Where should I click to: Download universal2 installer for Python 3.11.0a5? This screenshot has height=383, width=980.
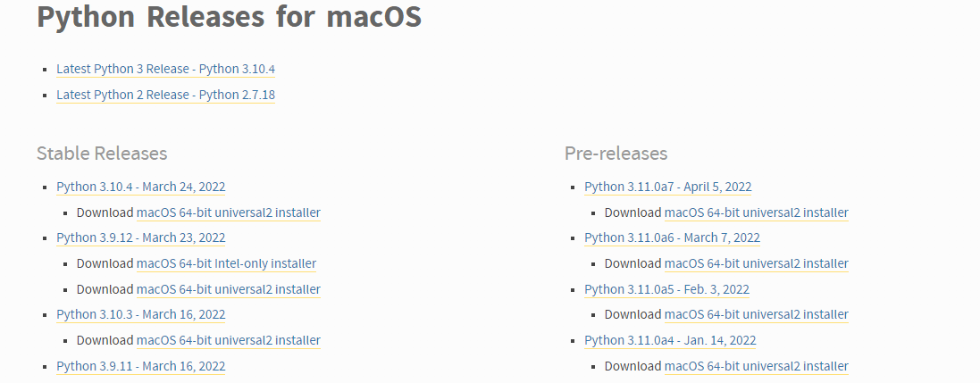click(x=757, y=314)
